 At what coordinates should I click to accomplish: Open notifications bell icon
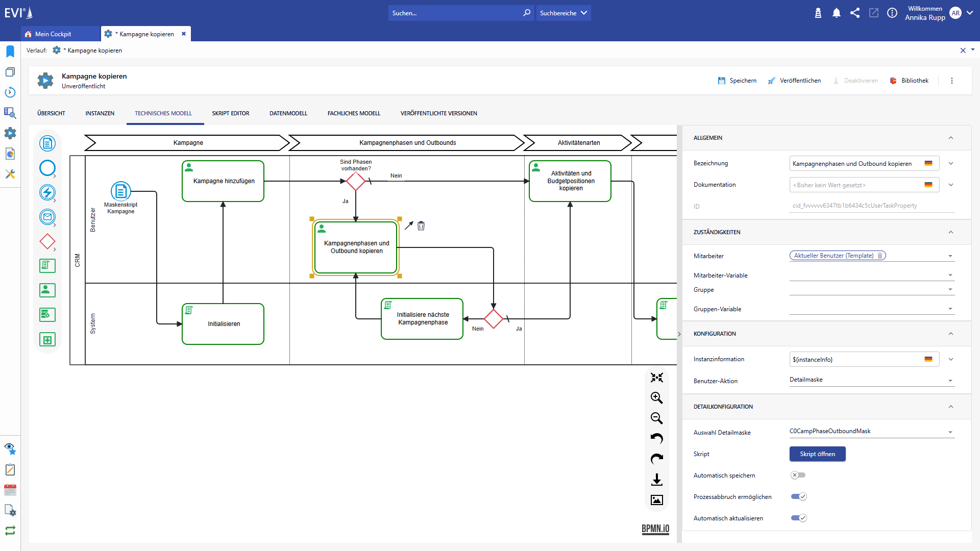click(x=836, y=13)
